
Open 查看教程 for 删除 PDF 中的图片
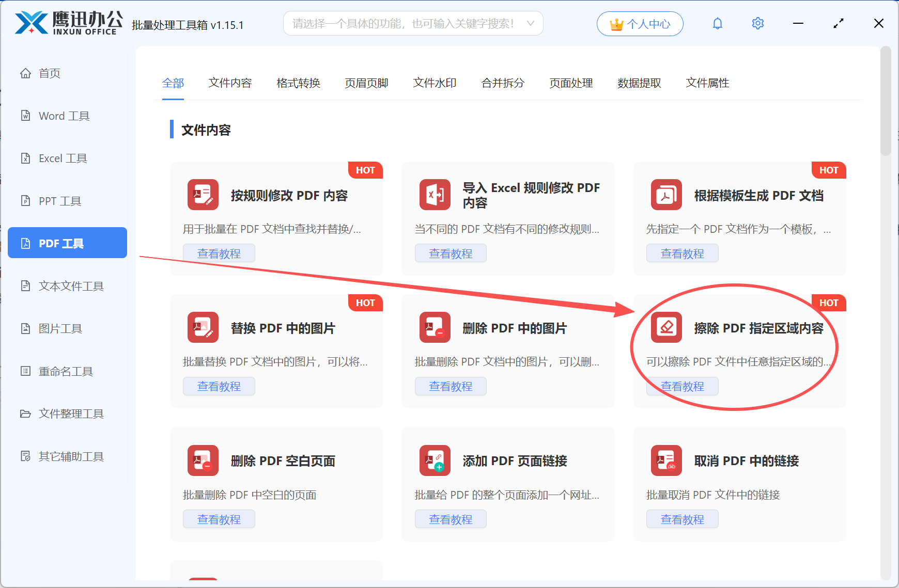[451, 386]
